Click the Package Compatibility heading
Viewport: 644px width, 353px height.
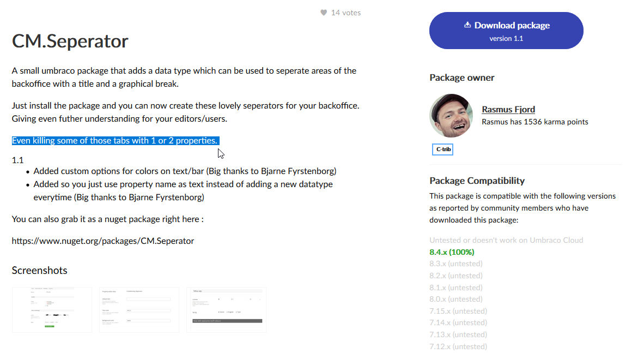pyautogui.click(x=477, y=181)
